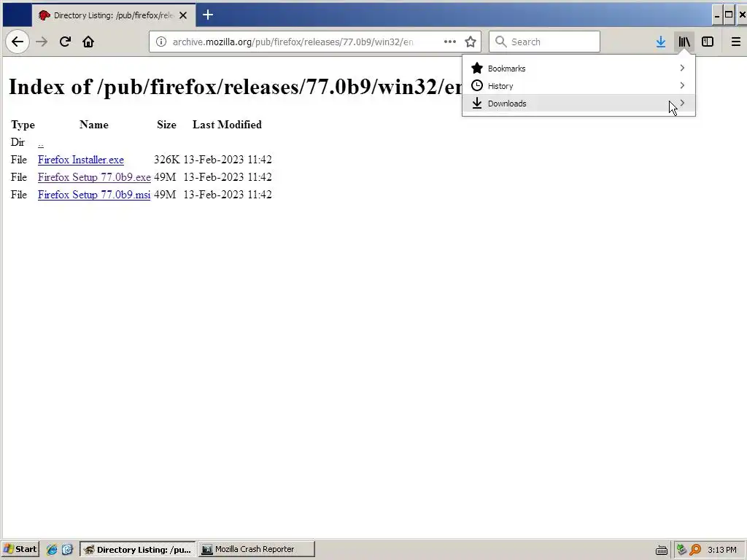Click the keyboard icon in system tray
This screenshot has height=560, width=747.
[x=661, y=550]
